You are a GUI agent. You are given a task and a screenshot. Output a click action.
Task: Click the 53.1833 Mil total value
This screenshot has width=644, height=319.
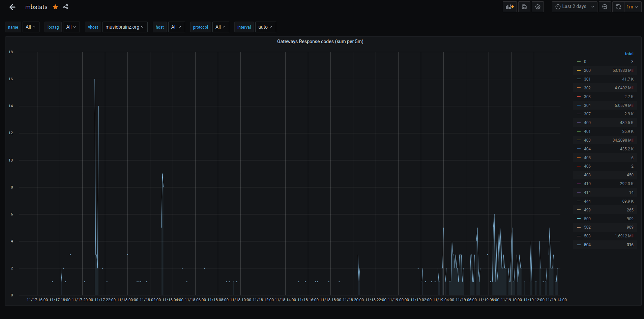623,70
